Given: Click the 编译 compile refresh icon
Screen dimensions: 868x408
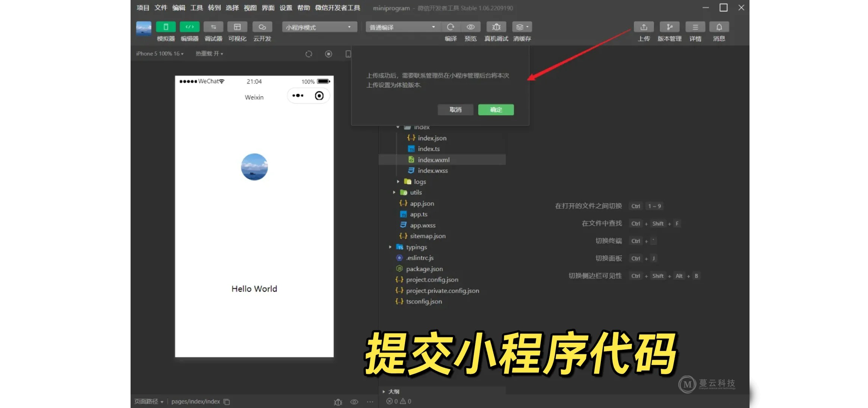Looking at the screenshot, I should point(450,27).
